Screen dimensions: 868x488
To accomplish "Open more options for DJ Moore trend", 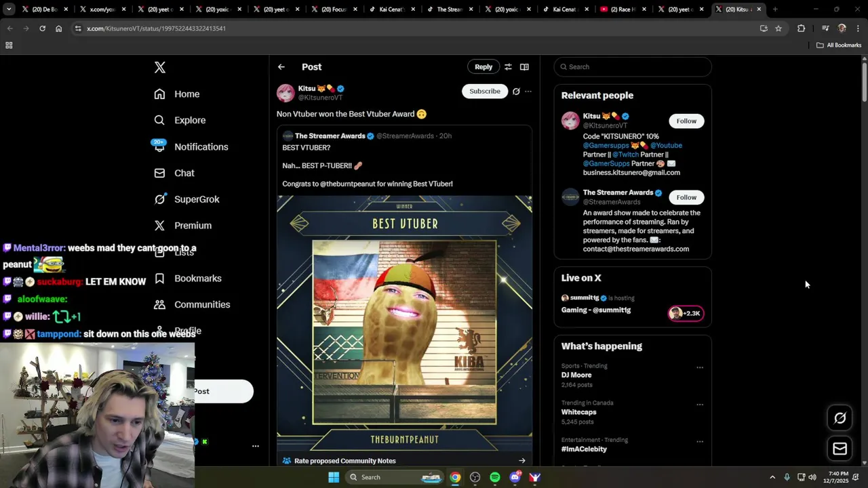I will point(700,367).
